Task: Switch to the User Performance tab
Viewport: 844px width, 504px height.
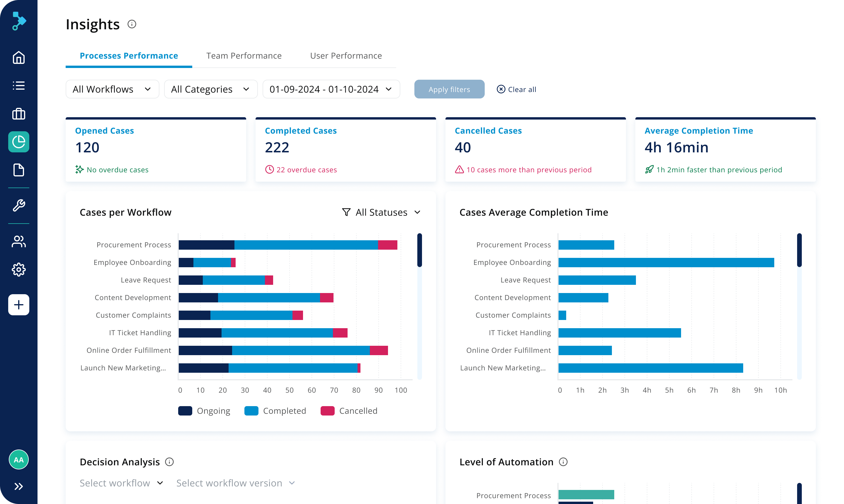Action: (346, 56)
